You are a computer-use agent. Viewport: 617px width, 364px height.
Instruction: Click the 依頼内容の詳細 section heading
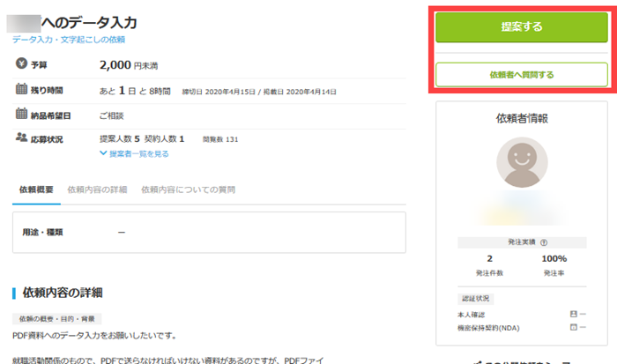click(63, 293)
